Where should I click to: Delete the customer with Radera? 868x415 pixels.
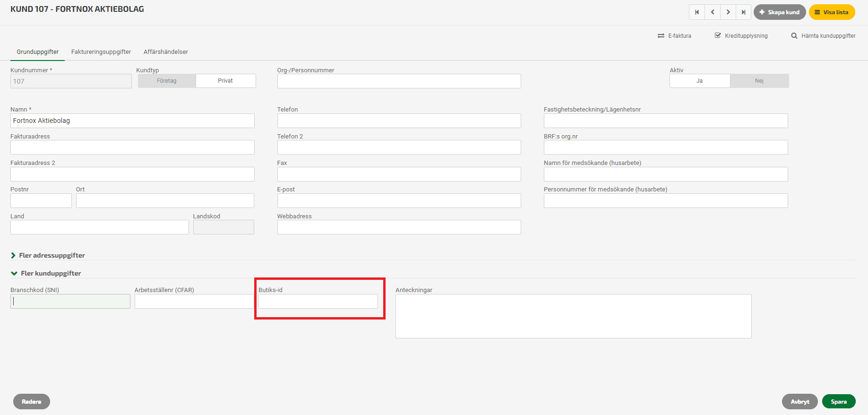point(32,401)
